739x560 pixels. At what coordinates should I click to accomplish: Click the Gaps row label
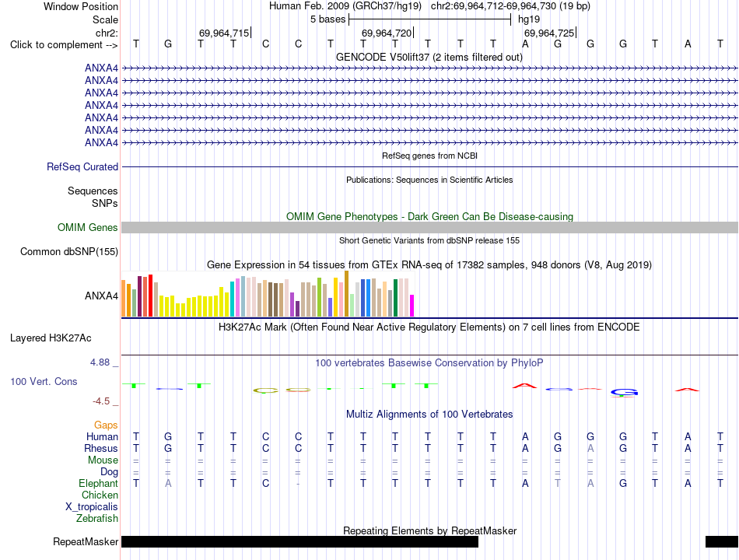coord(106,425)
